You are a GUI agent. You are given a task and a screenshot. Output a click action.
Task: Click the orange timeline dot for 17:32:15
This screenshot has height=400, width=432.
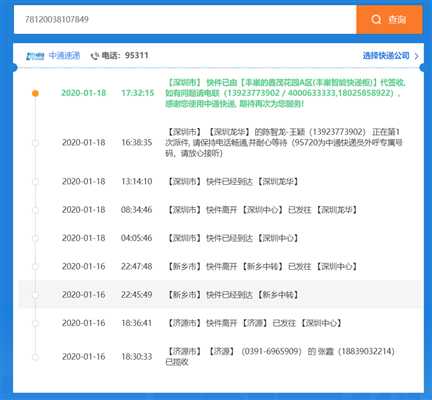click(x=35, y=93)
